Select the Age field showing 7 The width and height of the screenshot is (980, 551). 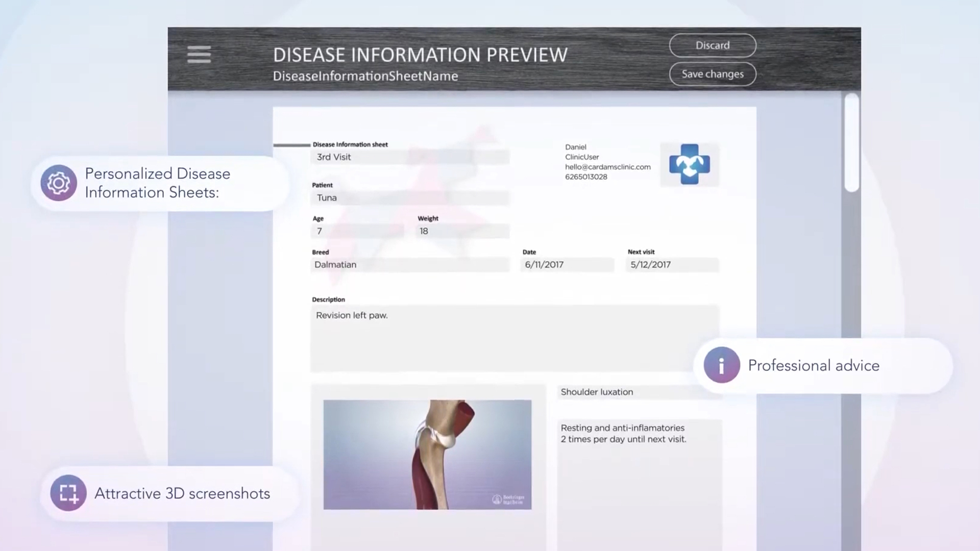pyautogui.click(x=357, y=231)
